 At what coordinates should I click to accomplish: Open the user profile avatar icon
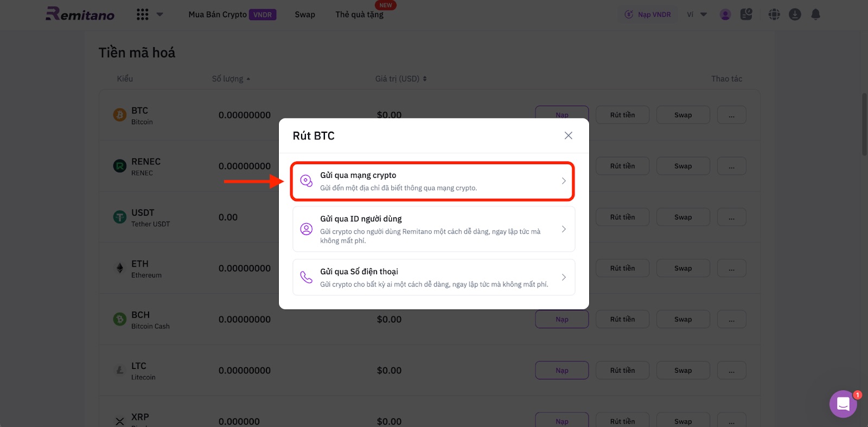725,15
